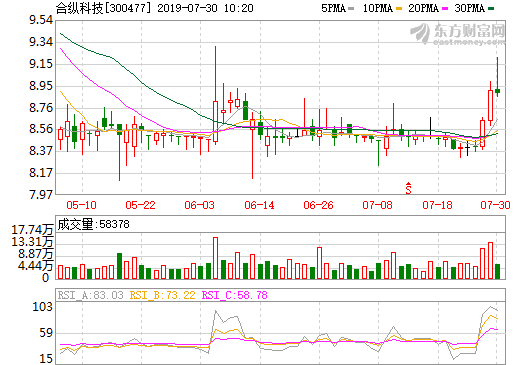
Task: Select the 05-10 date label
Action: (x=81, y=205)
